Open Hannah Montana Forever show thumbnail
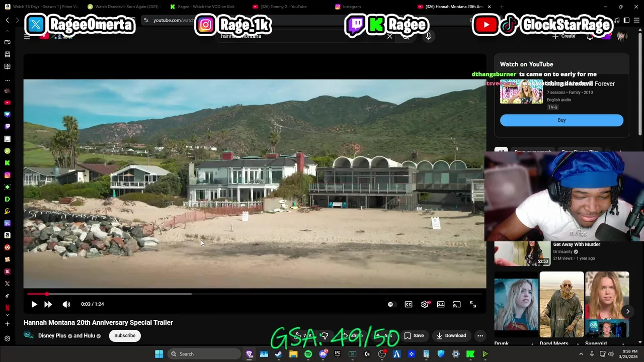The width and height of the screenshot is (644, 362). pyautogui.click(x=521, y=92)
